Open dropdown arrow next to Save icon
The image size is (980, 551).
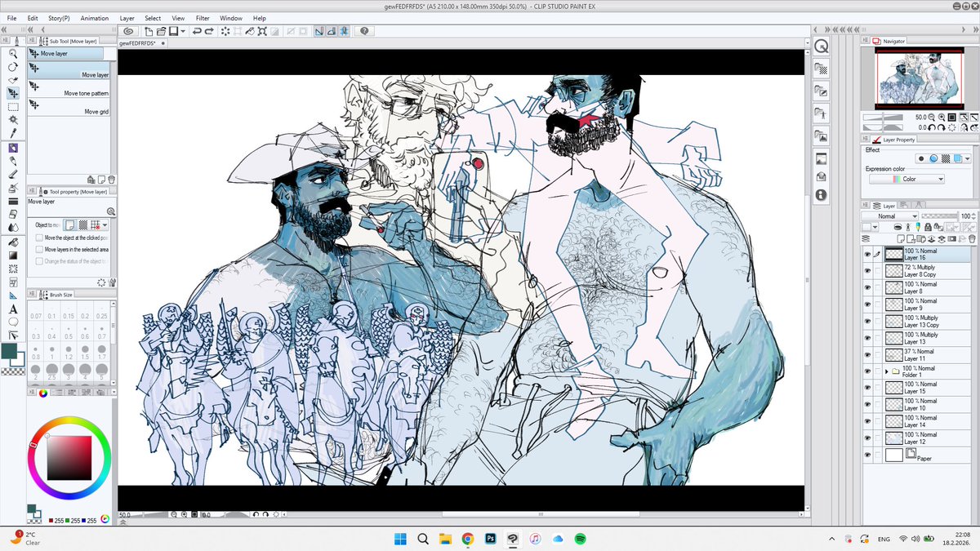click(184, 31)
